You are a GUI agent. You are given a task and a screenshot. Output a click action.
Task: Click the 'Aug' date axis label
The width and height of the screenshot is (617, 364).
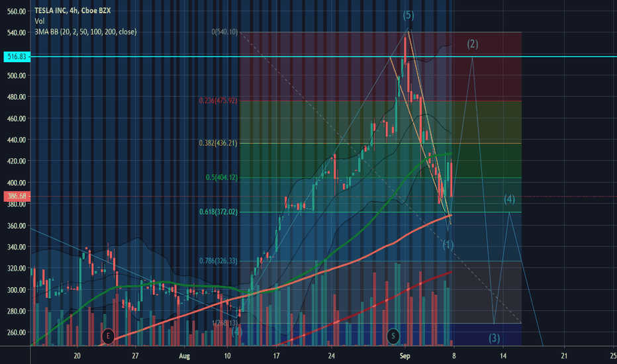coord(184,356)
